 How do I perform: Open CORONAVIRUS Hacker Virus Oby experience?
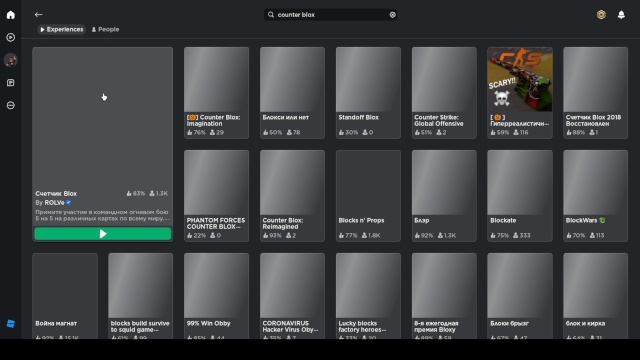(x=292, y=296)
